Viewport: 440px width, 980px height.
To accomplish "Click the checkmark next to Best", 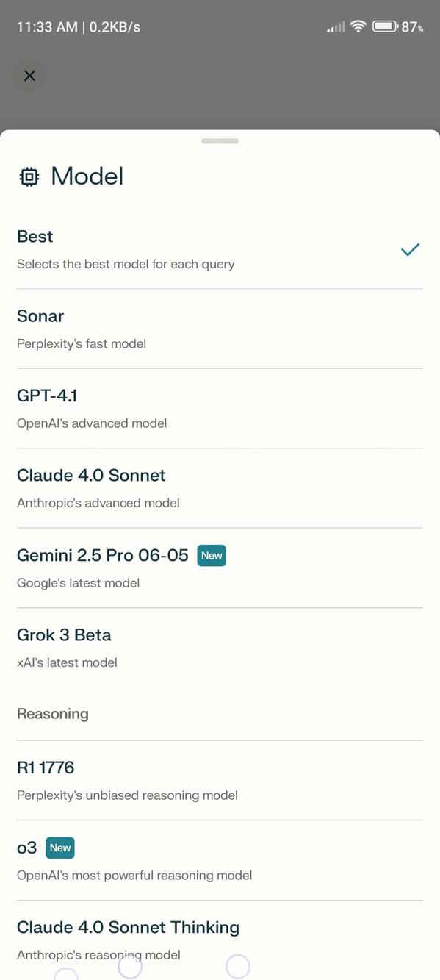I will [410, 250].
